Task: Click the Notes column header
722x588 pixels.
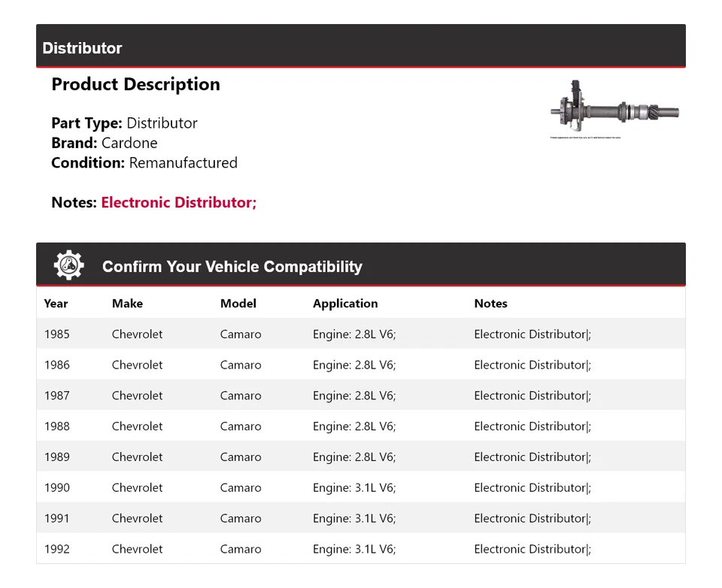Action: [x=490, y=304]
